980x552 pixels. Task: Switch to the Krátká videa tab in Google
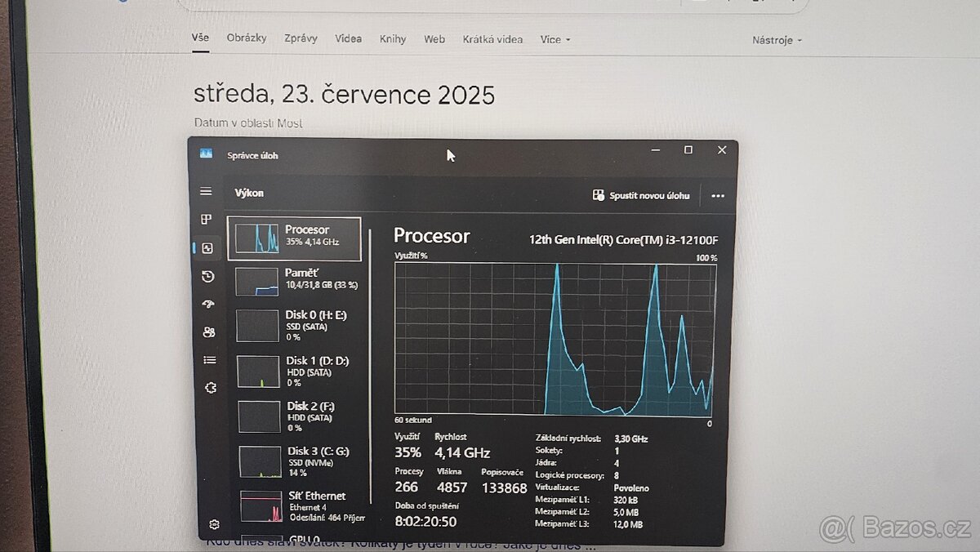[x=492, y=38]
